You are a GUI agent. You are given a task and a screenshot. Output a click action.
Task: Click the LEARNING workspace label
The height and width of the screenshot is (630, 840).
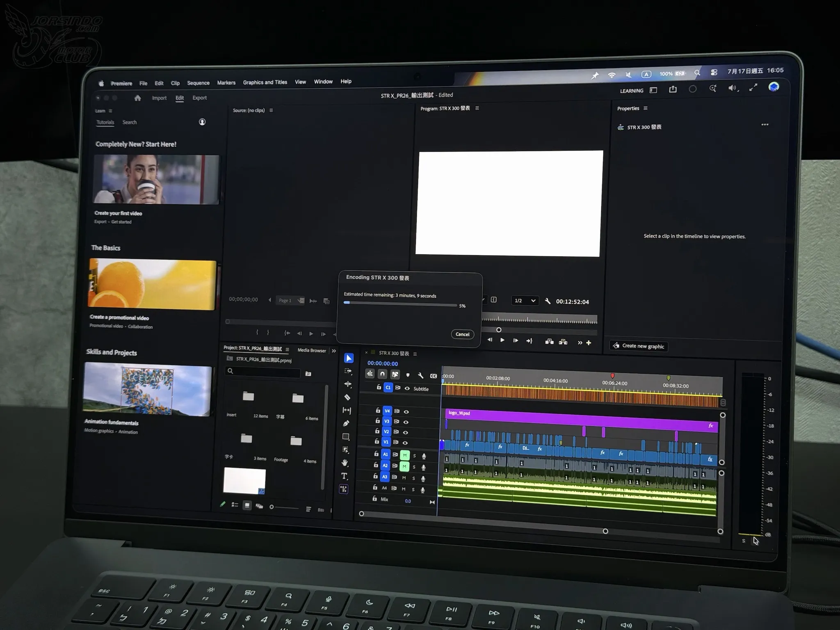tap(632, 91)
